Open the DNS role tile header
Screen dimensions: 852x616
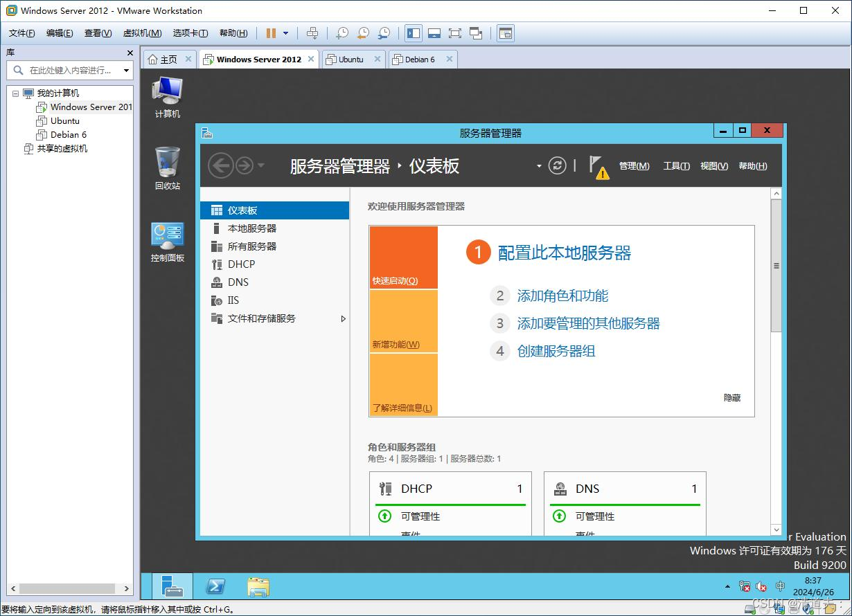[x=625, y=489]
